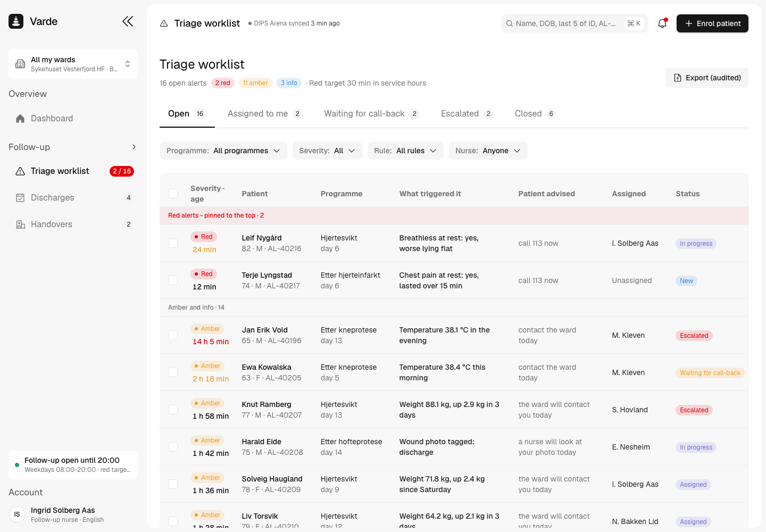This screenshot has height=532, width=766.
Task: Click the export document icon
Action: point(678,78)
